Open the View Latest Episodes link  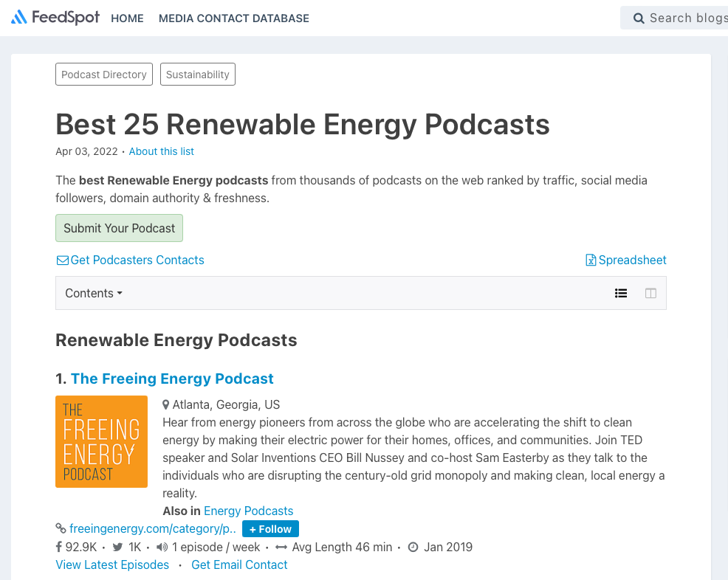(112, 565)
